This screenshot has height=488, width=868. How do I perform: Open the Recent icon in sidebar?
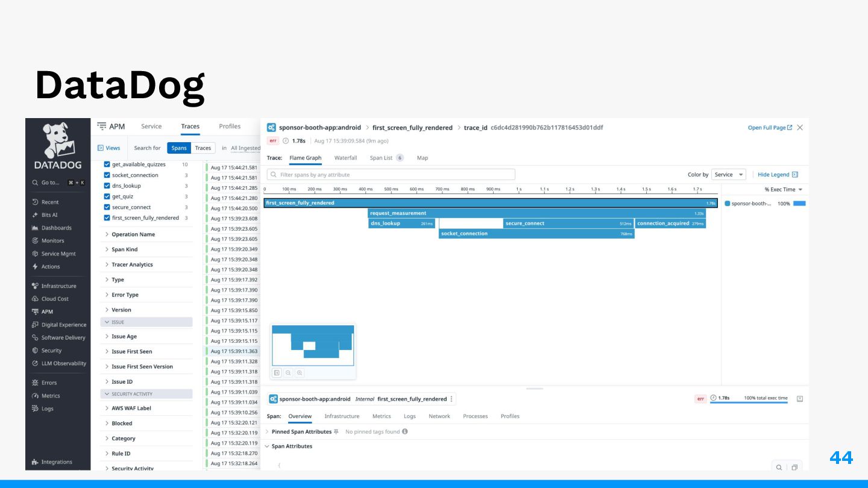[x=35, y=202]
